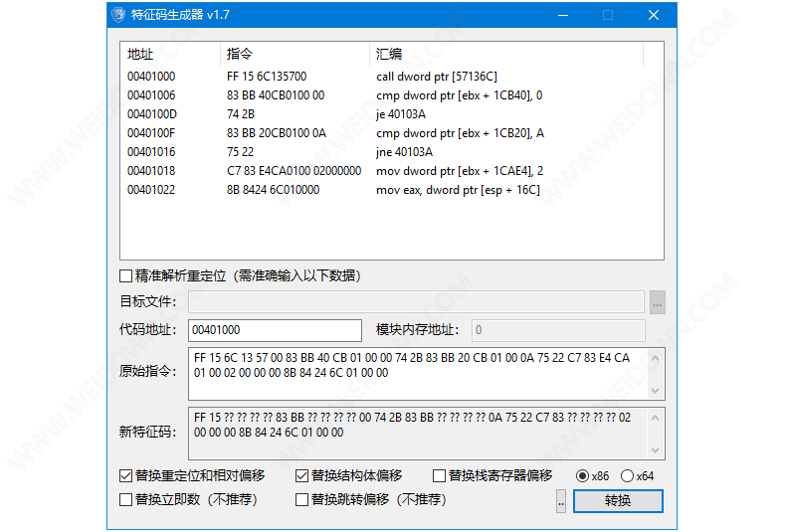This screenshot has width=786, height=532.
Task: Click inside the 新特征码 text box
Action: tap(418, 434)
